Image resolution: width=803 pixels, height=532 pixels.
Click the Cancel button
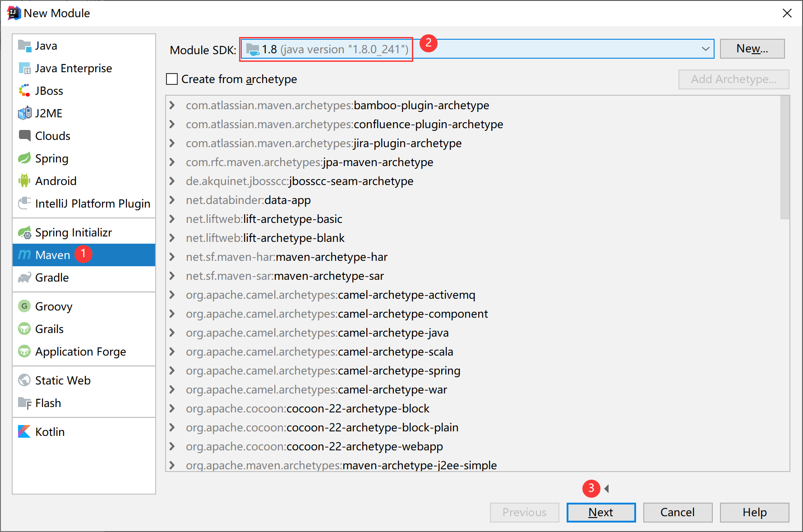coord(678,513)
